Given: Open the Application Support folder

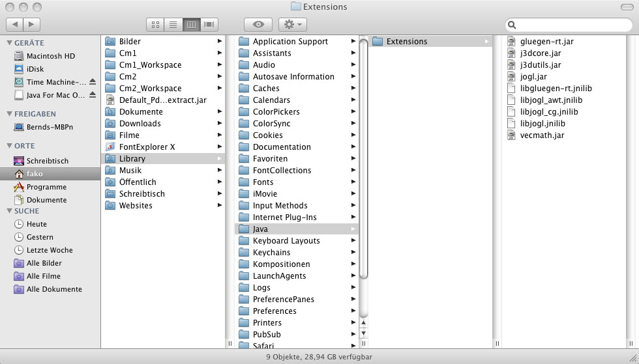Looking at the screenshot, I should point(297,41).
